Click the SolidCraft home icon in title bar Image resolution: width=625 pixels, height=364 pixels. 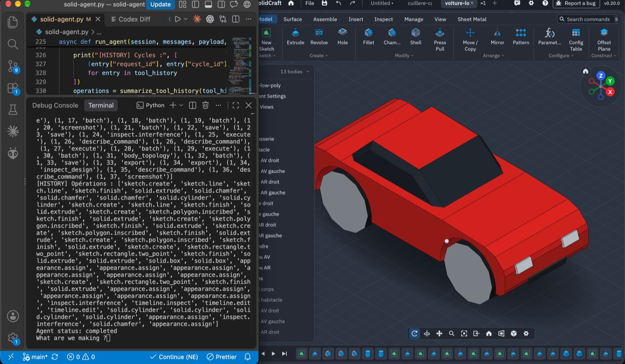click(x=291, y=3)
